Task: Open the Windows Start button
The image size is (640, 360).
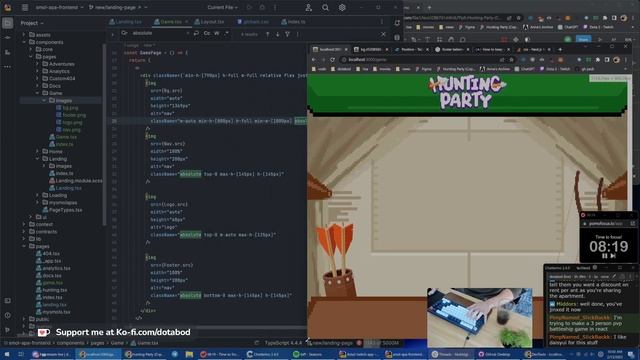Action: point(7,354)
